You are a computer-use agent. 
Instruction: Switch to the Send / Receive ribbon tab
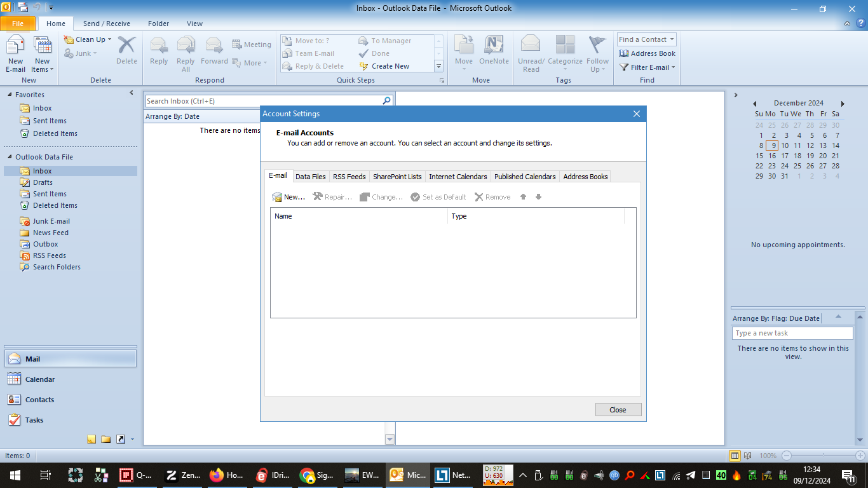pyautogui.click(x=107, y=24)
